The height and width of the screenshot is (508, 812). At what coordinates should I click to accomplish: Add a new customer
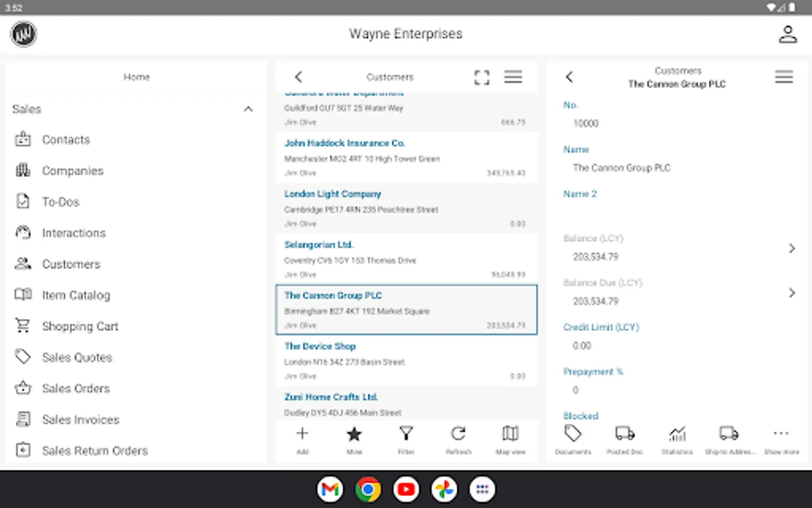click(302, 440)
